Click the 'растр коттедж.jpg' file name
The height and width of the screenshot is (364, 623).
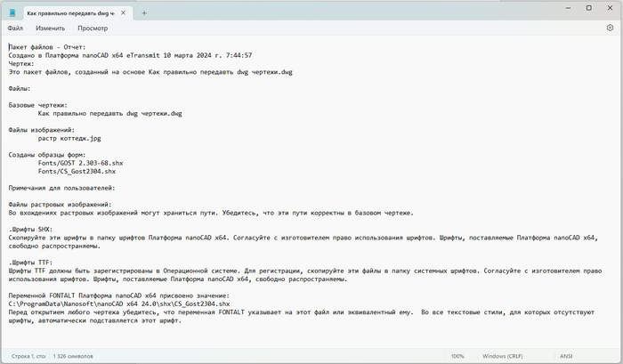tap(69, 139)
